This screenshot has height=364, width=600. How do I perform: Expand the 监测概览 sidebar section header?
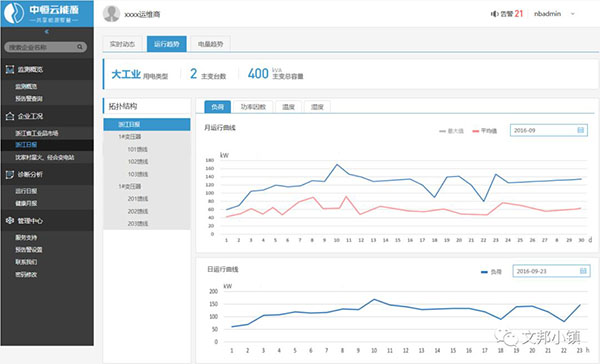coord(47,69)
